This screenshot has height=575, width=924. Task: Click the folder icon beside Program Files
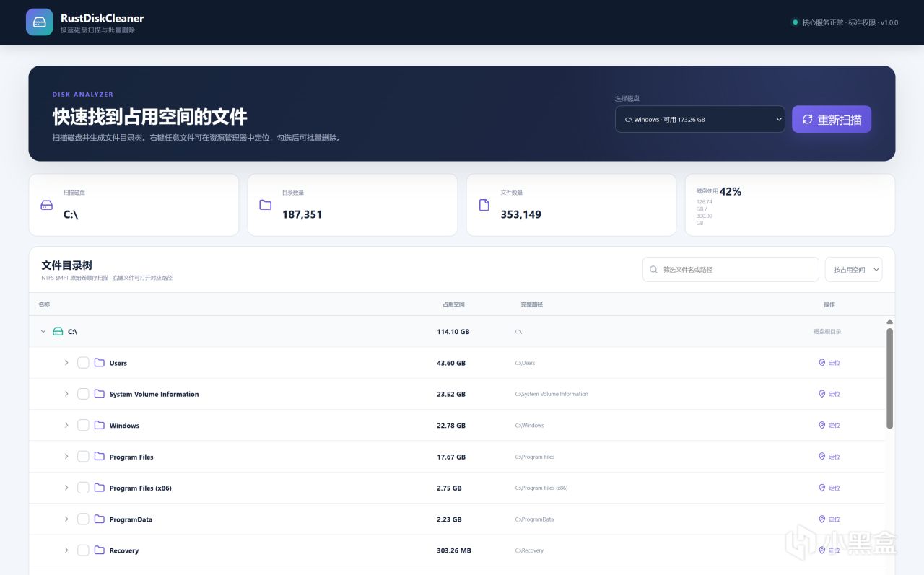click(x=100, y=457)
